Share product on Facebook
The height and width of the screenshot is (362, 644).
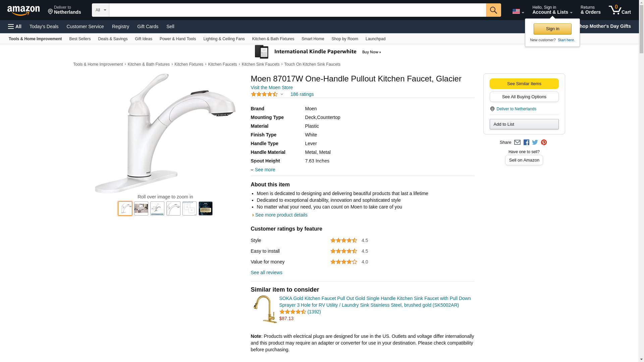tap(526, 142)
